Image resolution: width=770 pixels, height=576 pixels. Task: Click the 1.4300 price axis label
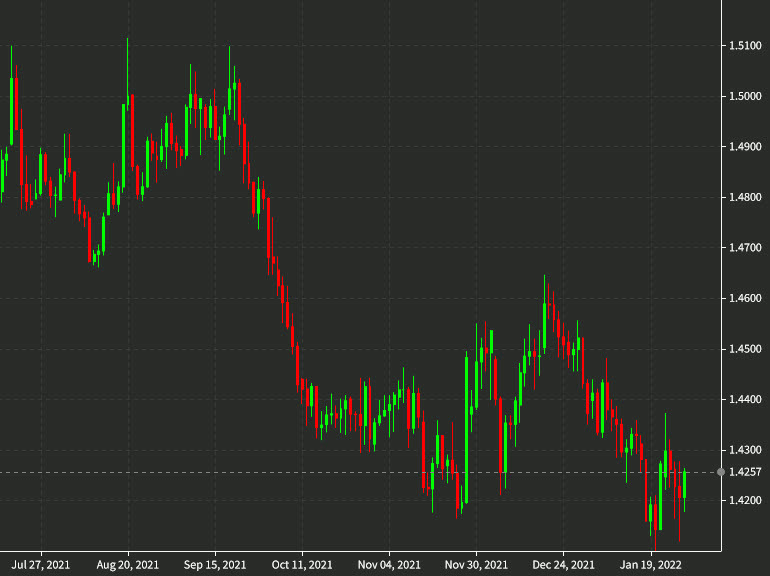(x=746, y=450)
